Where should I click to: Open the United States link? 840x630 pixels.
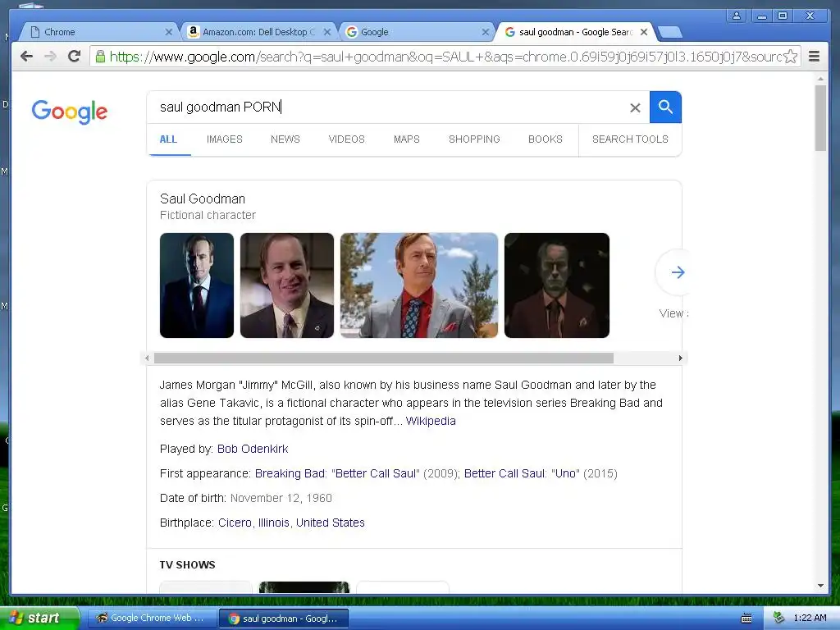click(x=331, y=523)
